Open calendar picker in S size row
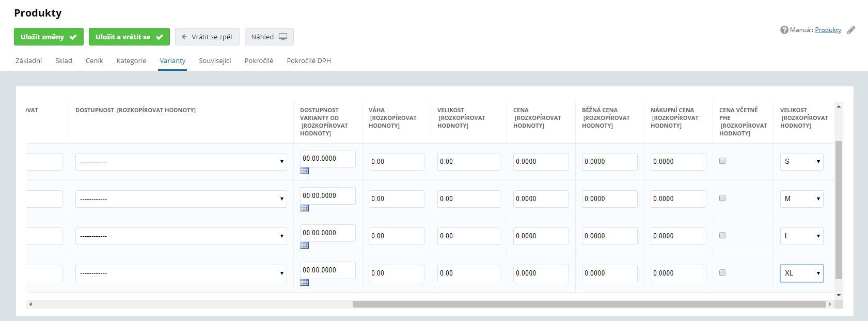This screenshot has height=321, width=868. point(304,171)
